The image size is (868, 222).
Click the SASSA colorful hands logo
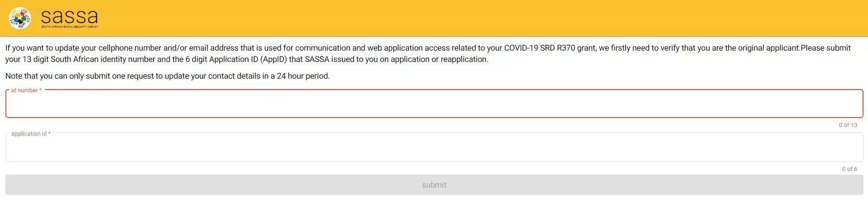[20, 18]
